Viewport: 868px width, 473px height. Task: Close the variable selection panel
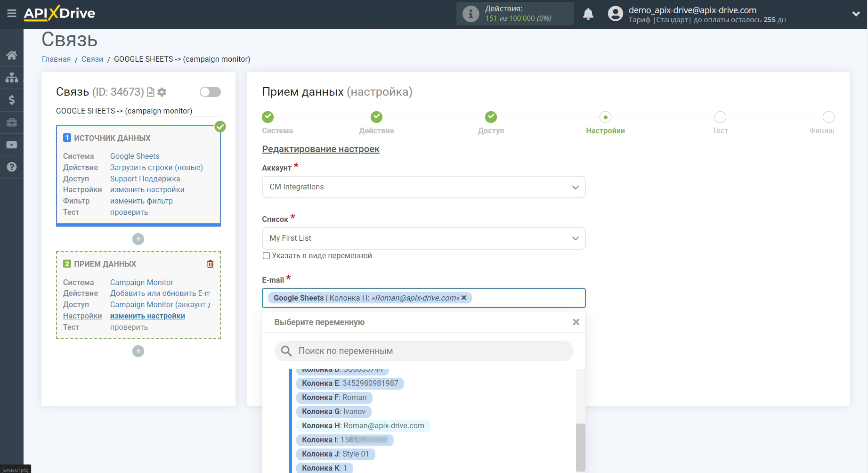click(576, 322)
